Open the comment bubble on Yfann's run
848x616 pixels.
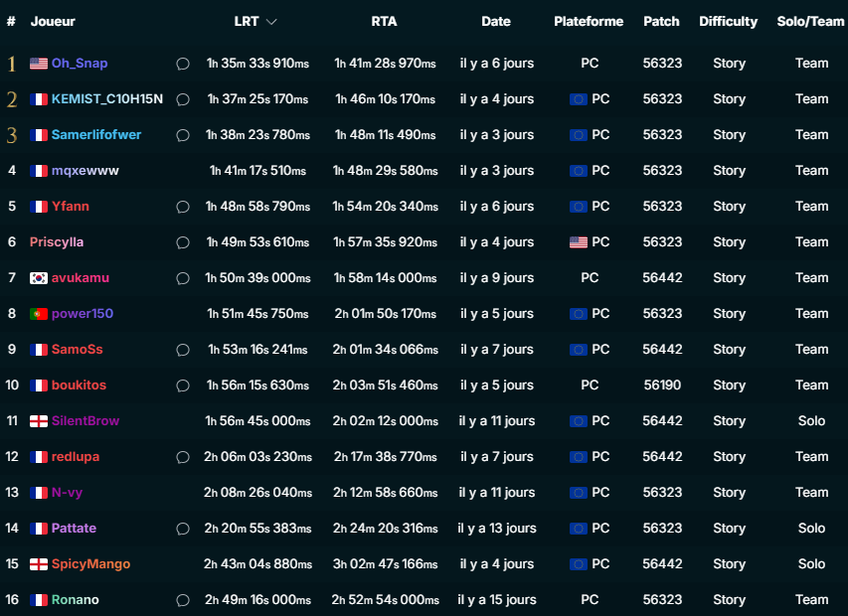point(183,207)
